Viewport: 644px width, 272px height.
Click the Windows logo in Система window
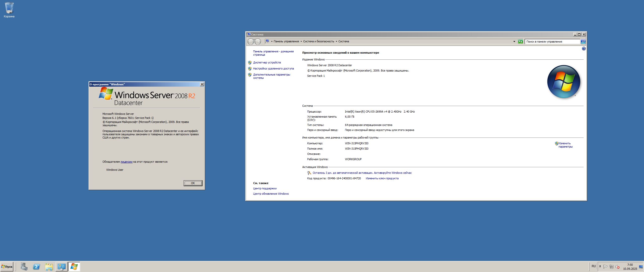pos(563,82)
